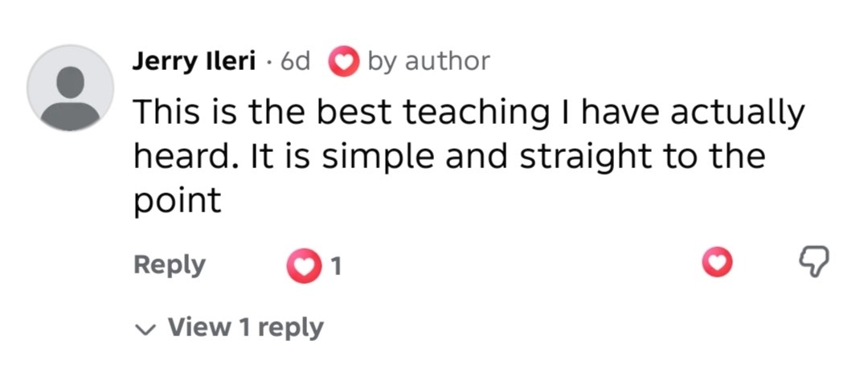Screen dimensions: 868x378
Task: Like the comment with the right-side heart
Action: pos(717,262)
